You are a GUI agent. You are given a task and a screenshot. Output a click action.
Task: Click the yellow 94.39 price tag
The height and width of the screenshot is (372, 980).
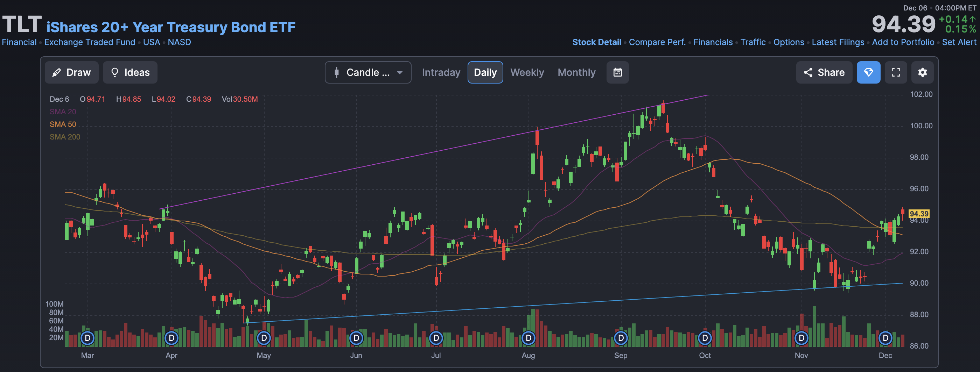point(919,214)
